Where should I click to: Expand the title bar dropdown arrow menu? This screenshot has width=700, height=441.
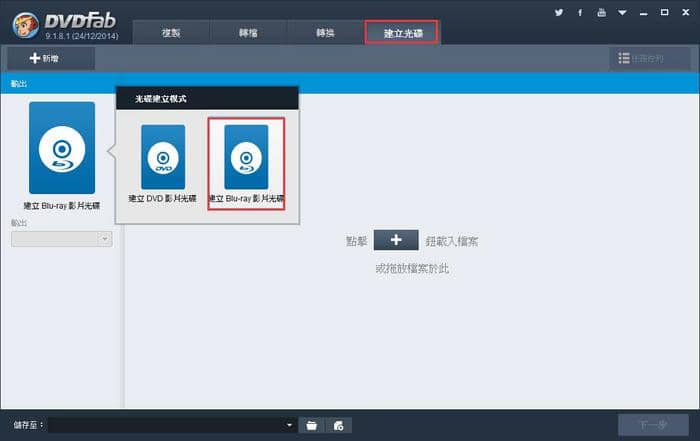click(622, 12)
